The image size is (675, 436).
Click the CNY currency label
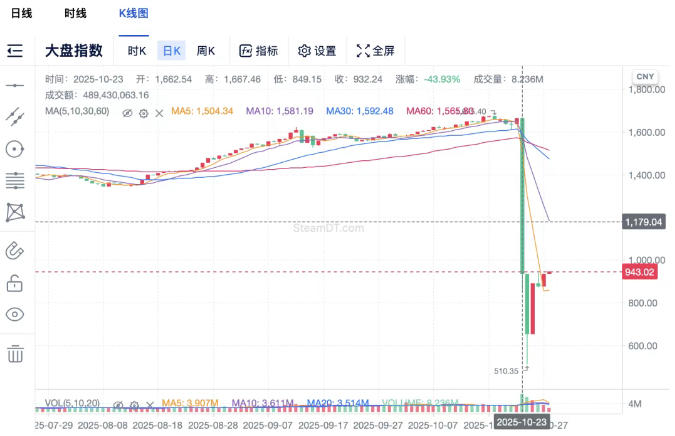coord(645,77)
